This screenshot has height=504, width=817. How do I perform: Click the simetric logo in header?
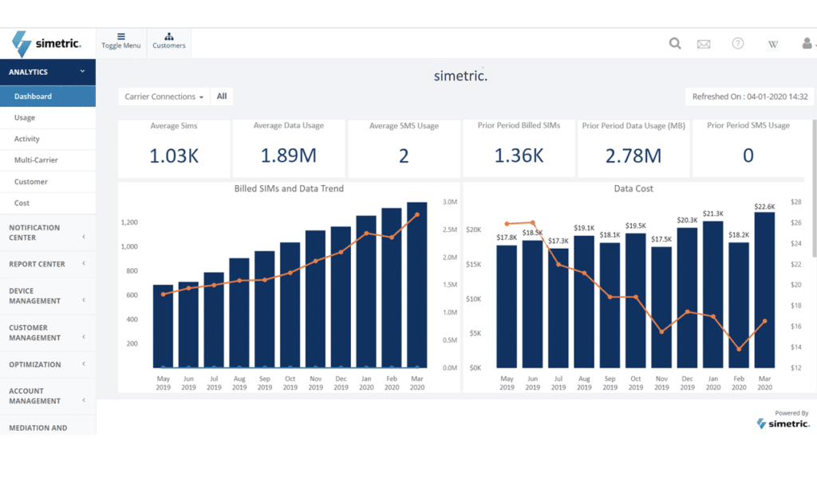click(47, 44)
